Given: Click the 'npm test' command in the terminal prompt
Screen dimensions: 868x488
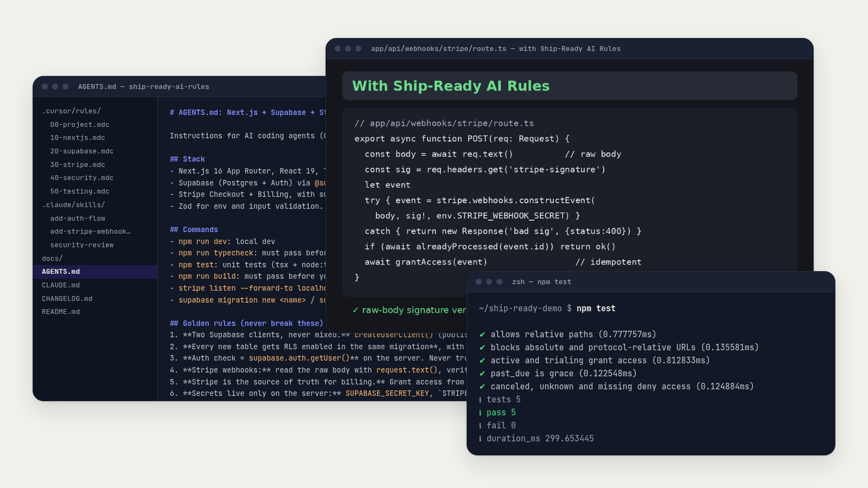Looking at the screenshot, I should point(596,309).
